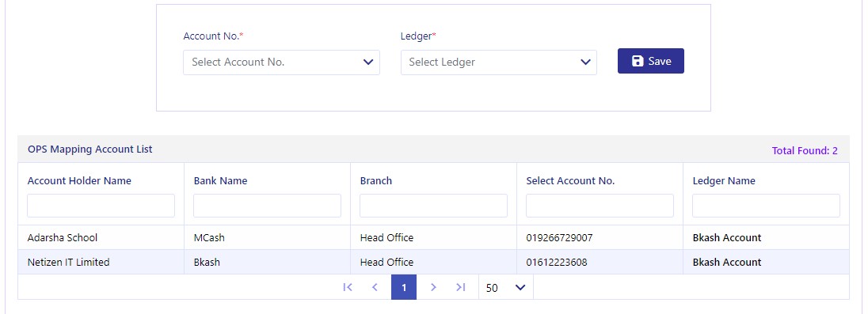Go to previous page arrow
This screenshot has height=314, width=868.
tap(375, 287)
